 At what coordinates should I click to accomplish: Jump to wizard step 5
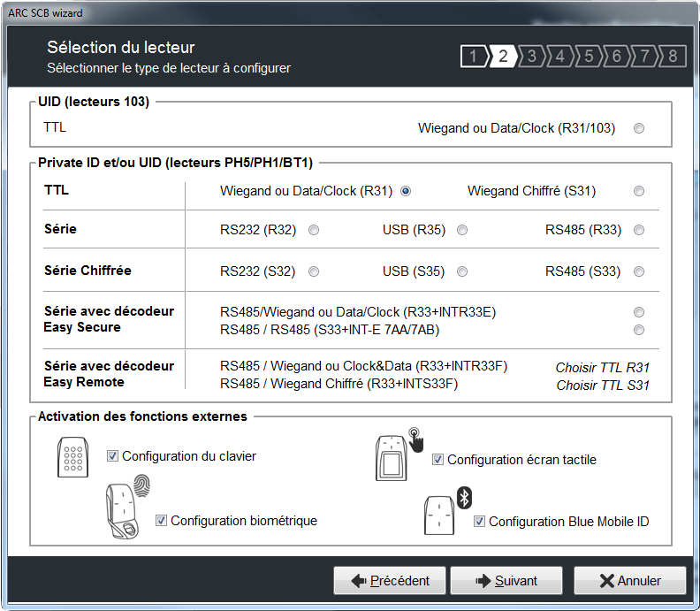(588, 57)
